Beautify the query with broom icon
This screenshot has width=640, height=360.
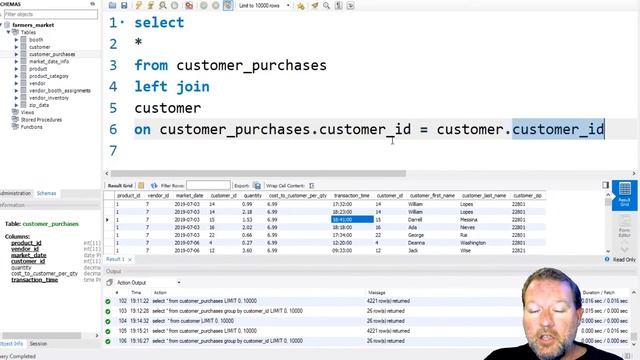tap(315, 6)
